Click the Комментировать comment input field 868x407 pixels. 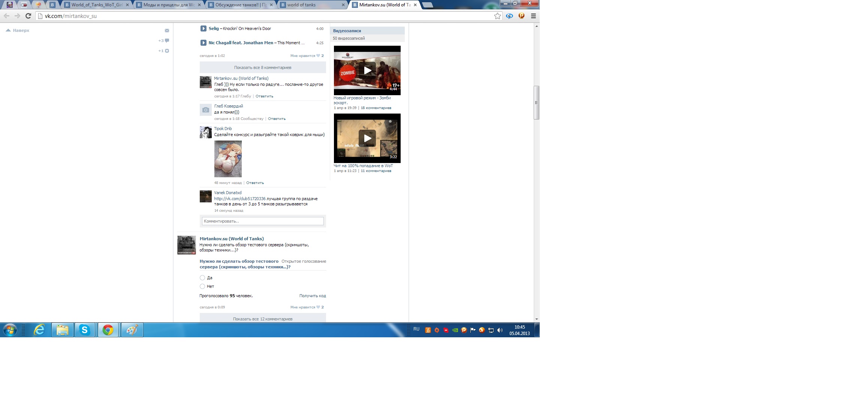click(x=263, y=221)
